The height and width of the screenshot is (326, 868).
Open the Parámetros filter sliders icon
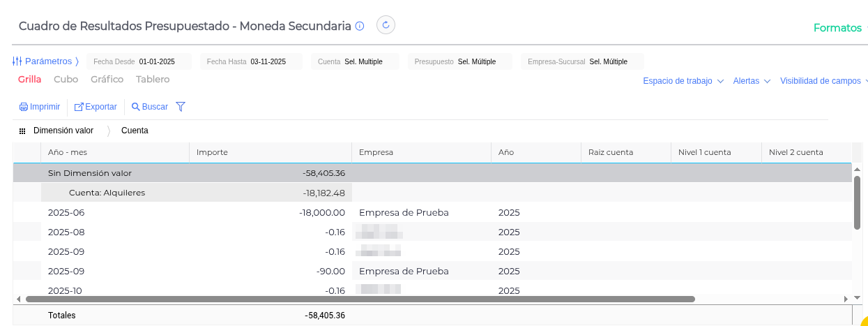point(17,61)
